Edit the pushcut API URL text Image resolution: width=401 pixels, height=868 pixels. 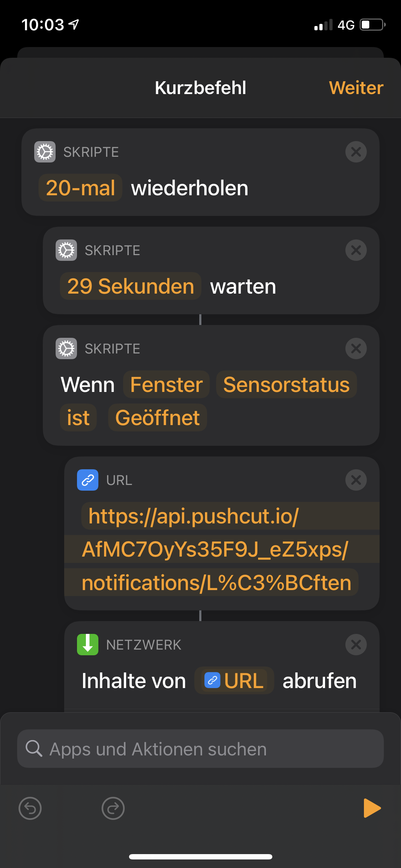pos(216,549)
